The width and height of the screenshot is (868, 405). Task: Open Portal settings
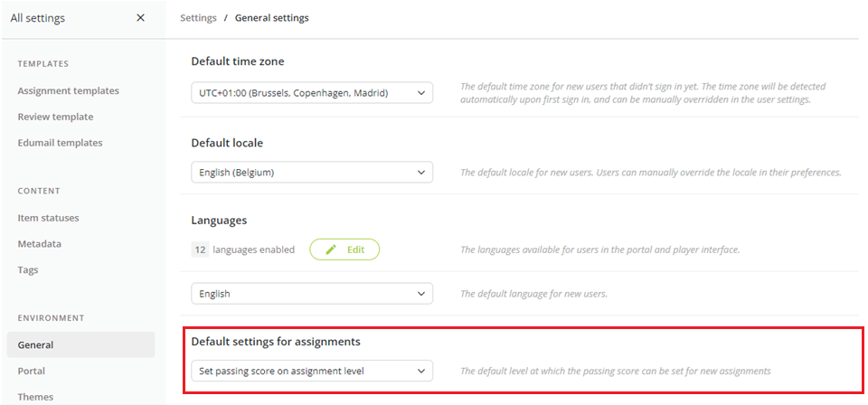tap(31, 371)
